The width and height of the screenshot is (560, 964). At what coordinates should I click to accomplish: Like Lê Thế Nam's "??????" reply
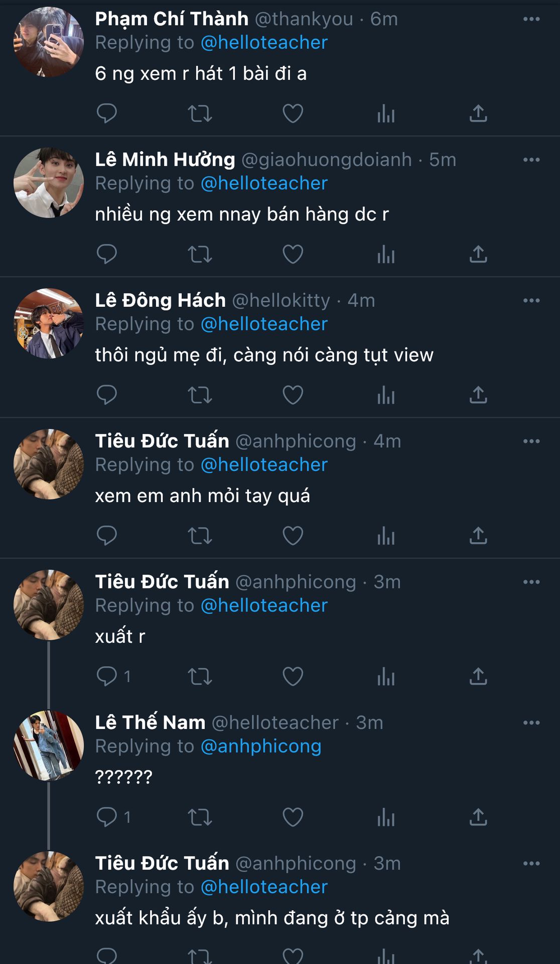pyautogui.click(x=293, y=817)
